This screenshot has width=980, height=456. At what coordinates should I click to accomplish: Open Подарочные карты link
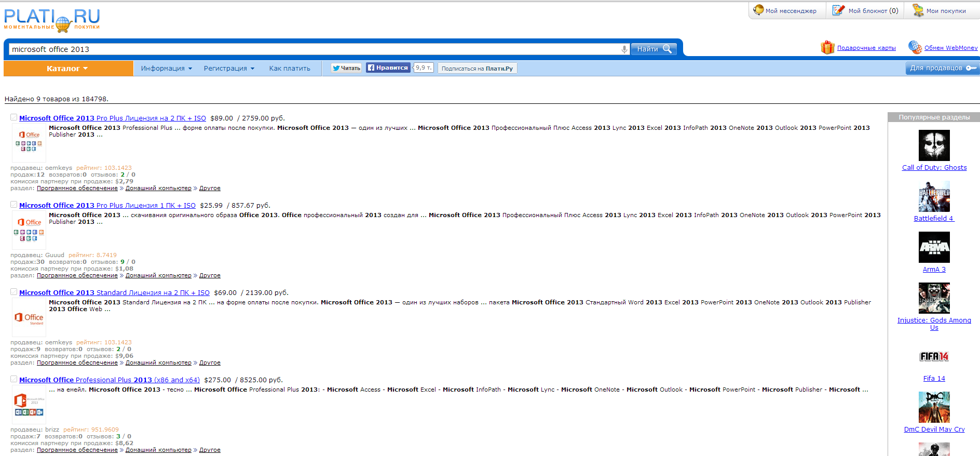click(x=866, y=48)
